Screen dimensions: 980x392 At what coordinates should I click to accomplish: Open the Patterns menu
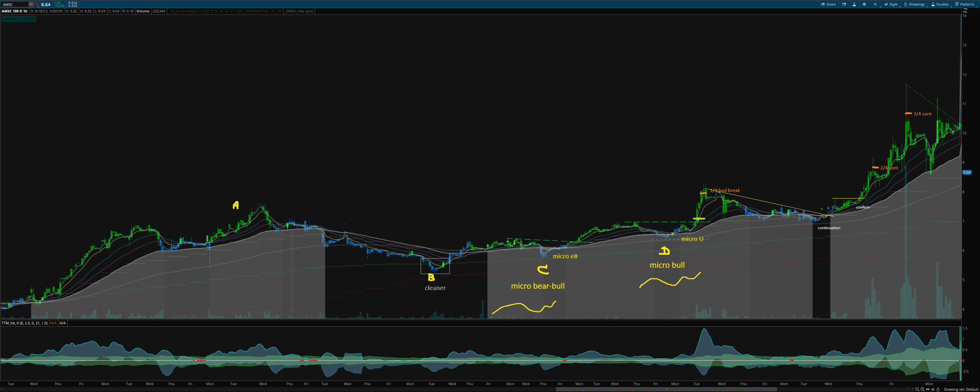pyautogui.click(x=965, y=4)
